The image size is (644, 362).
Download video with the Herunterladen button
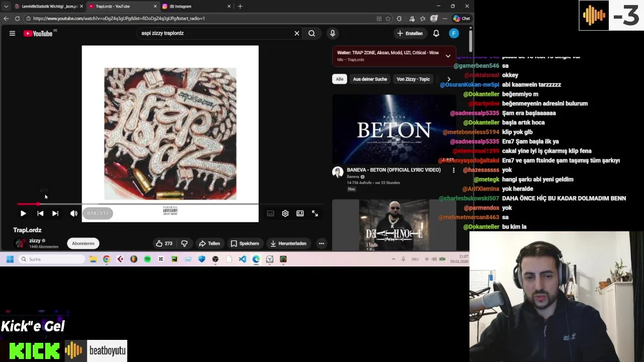(288, 243)
